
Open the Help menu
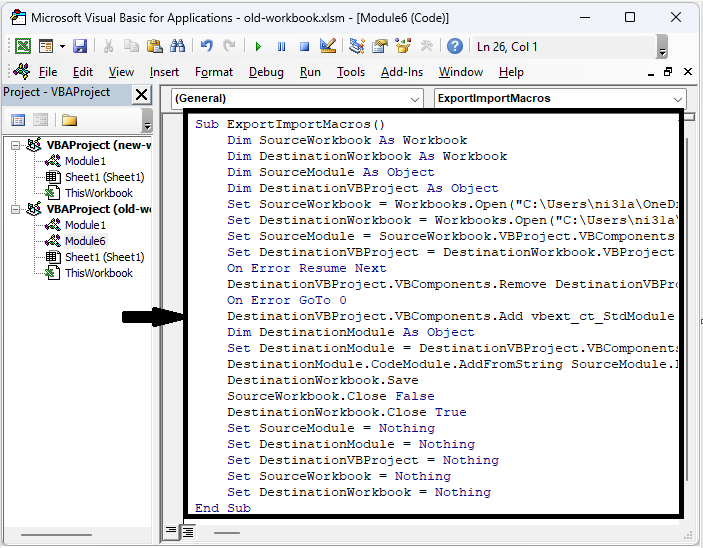(511, 72)
